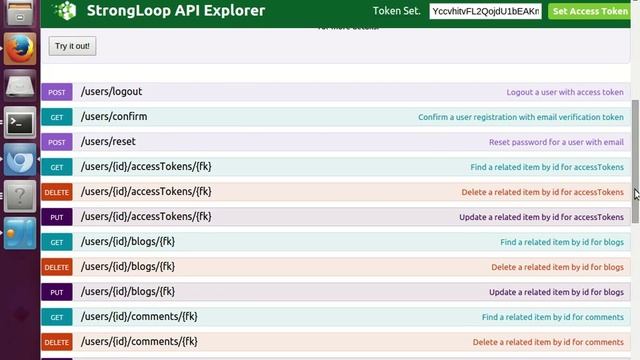Open 'Find a related item by id for accessTokens'
The height and width of the screenshot is (360, 640).
click(x=547, y=167)
